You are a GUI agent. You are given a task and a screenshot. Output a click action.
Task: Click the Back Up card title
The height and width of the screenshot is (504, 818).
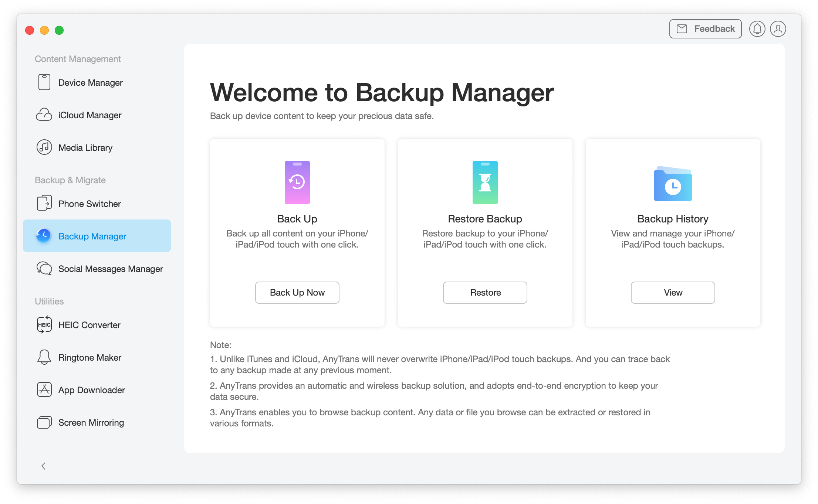pyautogui.click(x=297, y=219)
